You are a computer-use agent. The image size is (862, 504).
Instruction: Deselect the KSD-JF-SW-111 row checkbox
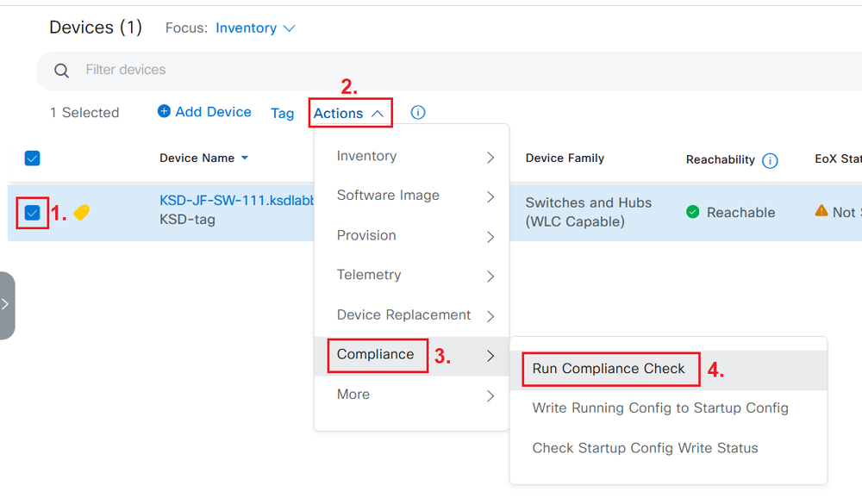click(x=32, y=212)
